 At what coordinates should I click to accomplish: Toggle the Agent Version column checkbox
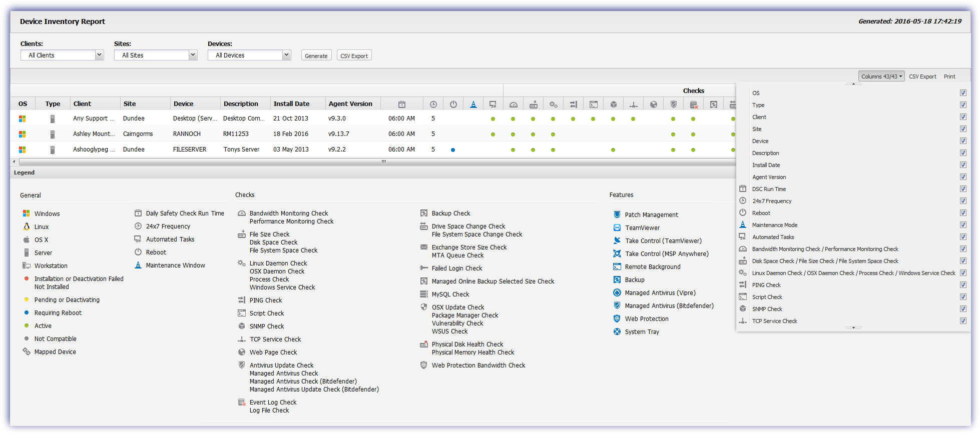(x=962, y=177)
